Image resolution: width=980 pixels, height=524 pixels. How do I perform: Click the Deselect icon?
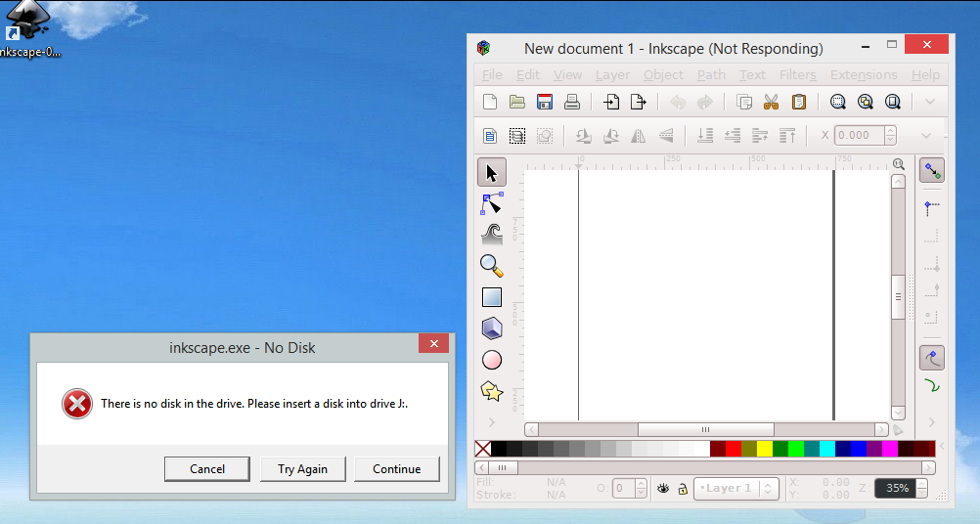545,136
